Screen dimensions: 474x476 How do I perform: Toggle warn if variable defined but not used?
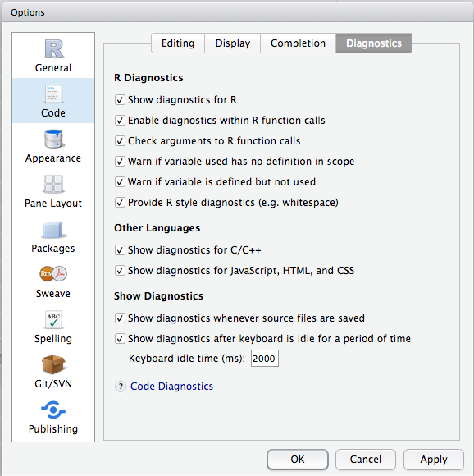click(x=120, y=182)
